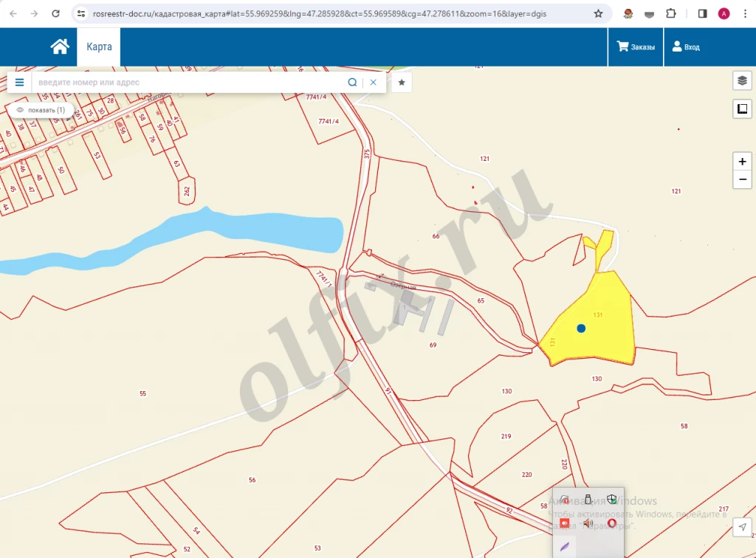Expand the hamburger menu in search box
Image resolution: width=756 pixels, height=558 pixels.
pos(19,82)
